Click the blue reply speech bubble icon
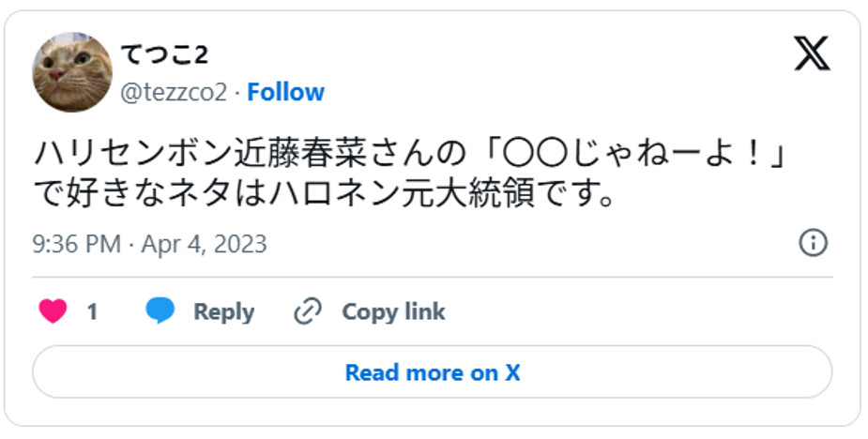Screen dimensions: 868x439 160,311
